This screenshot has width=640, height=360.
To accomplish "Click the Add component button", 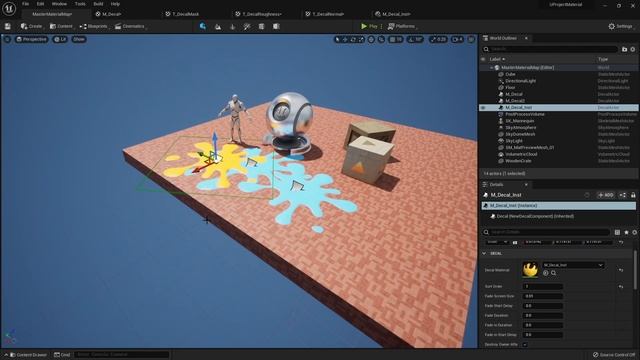I will point(605,195).
